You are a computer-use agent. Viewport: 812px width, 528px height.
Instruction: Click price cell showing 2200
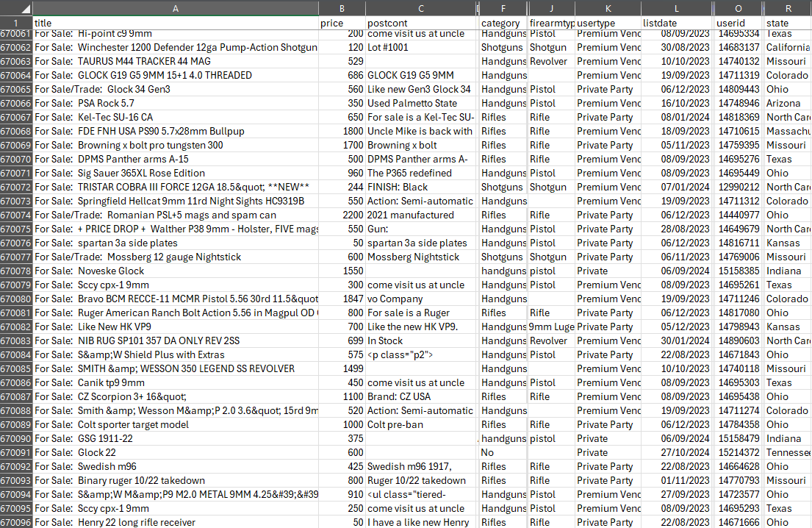[342, 215]
